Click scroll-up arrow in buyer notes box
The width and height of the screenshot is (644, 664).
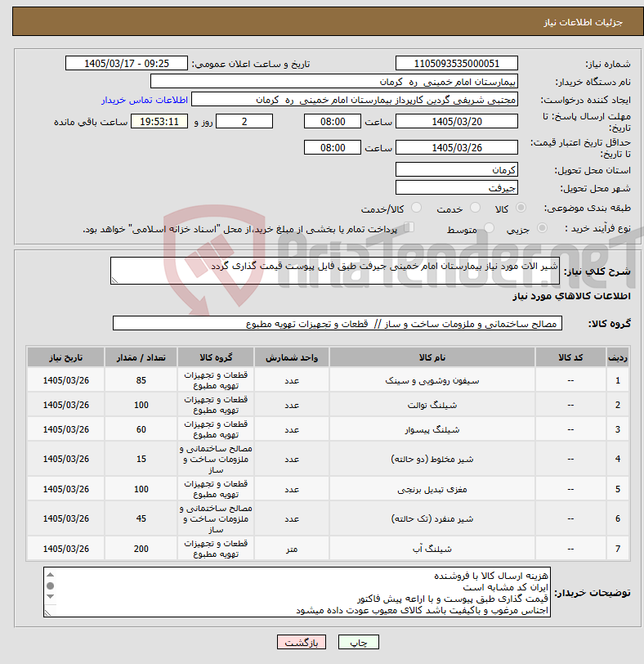51,575
